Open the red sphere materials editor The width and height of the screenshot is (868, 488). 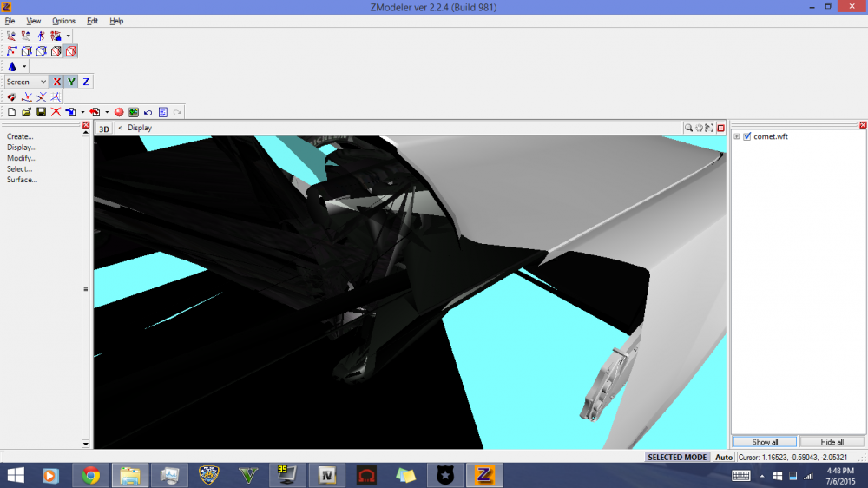tap(119, 112)
